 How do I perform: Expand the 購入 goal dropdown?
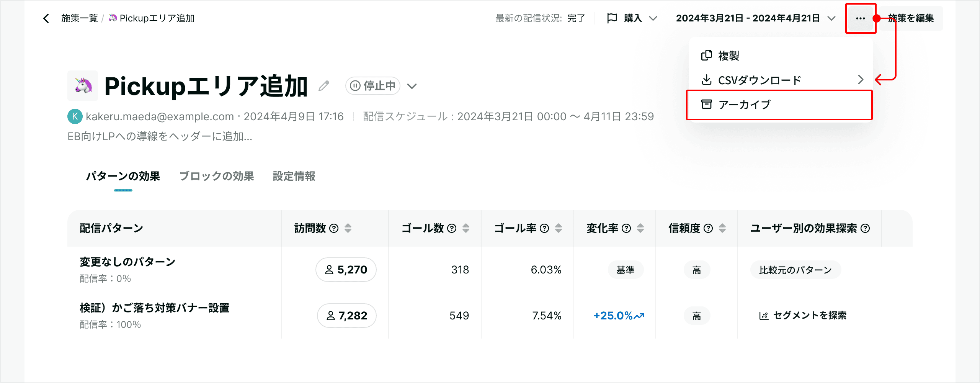click(x=632, y=18)
